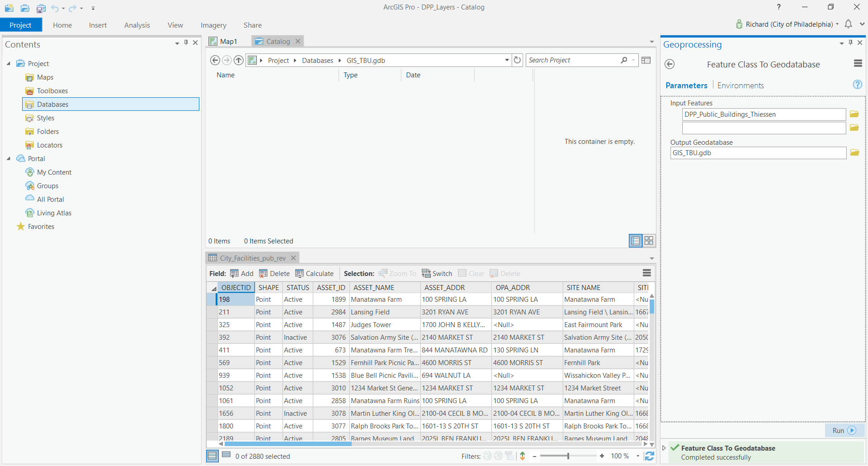Image resolution: width=868 pixels, height=466 pixels.
Task: Open help for Feature Class To Geodatabase
Action: 857,85
